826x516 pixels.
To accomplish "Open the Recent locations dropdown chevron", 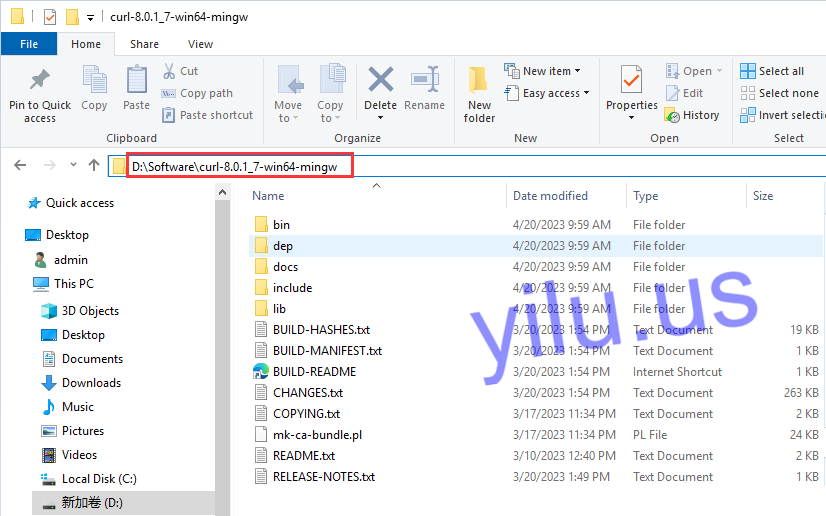I will pyautogui.click(x=73, y=165).
